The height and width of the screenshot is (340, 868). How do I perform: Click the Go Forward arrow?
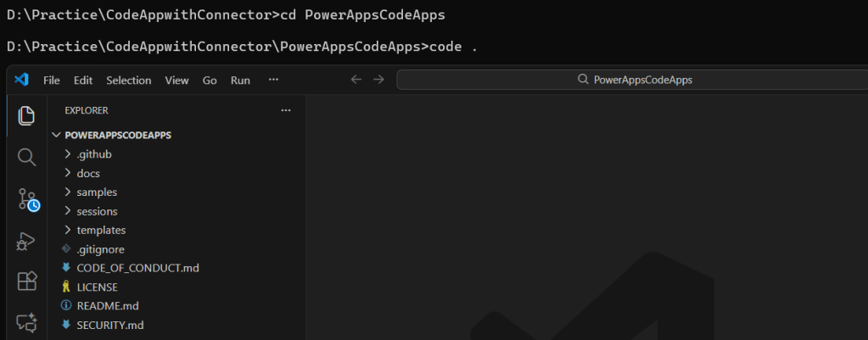point(378,80)
